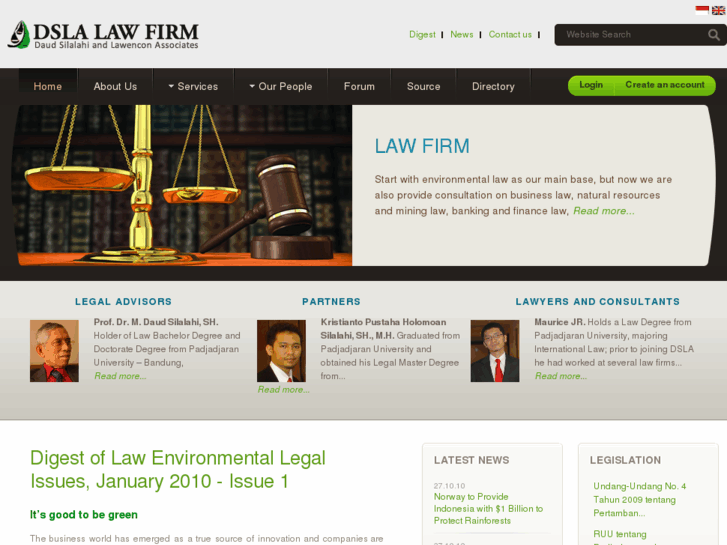Read more about Prof. Daud Silalahi
This screenshot has height=545, width=727.
pos(120,376)
